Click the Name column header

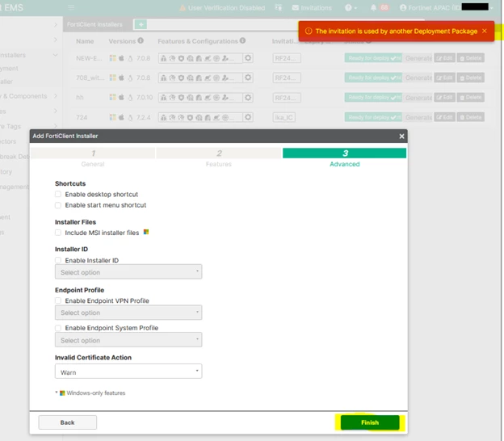click(x=85, y=41)
